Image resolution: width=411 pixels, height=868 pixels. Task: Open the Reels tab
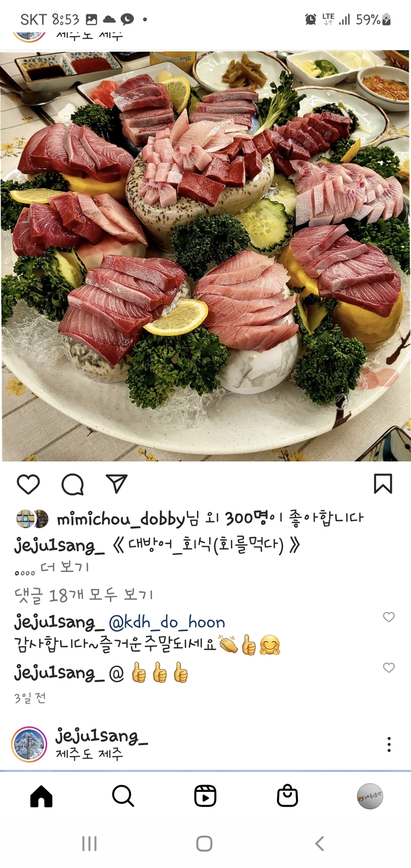coord(205,796)
